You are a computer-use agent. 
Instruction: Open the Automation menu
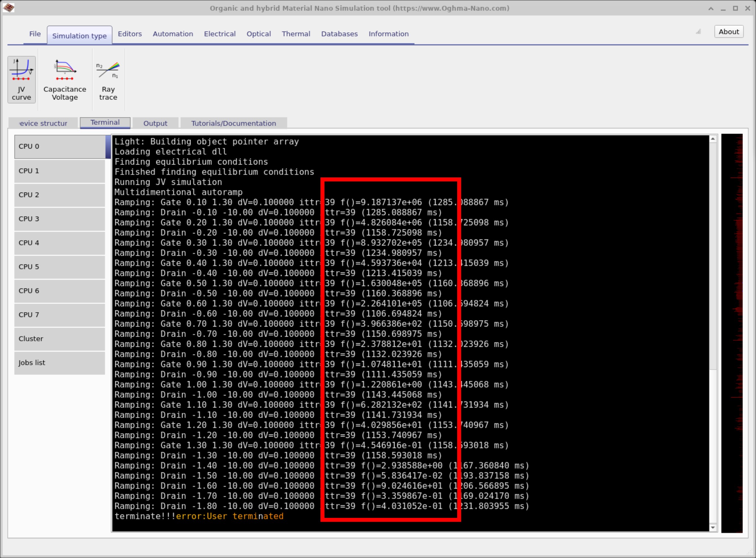tap(173, 34)
